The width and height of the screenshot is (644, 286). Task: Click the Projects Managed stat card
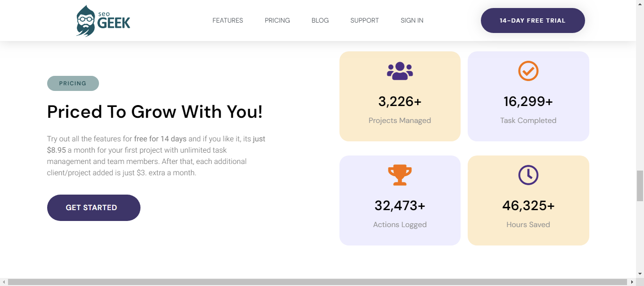[x=400, y=96]
